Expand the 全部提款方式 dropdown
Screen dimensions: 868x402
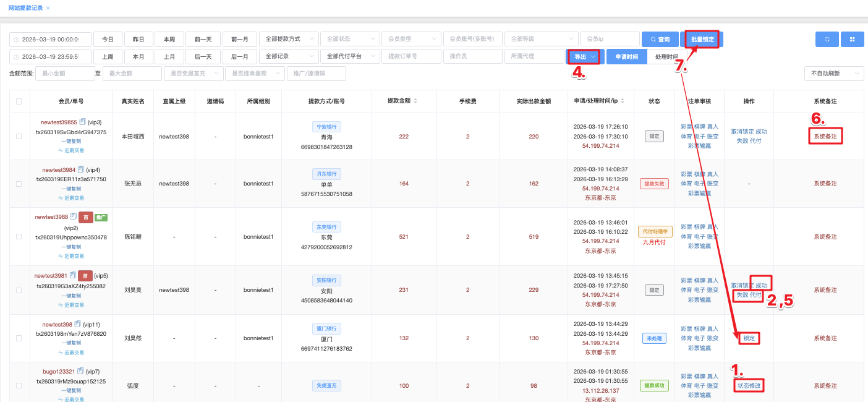pyautogui.click(x=289, y=40)
